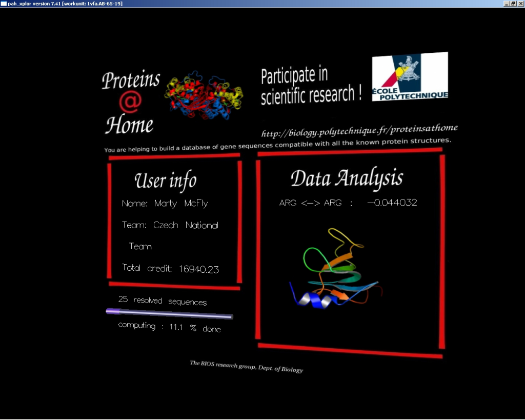525x420 pixels.
Task: Click the total credit value 16940.23
Action: click(x=198, y=269)
